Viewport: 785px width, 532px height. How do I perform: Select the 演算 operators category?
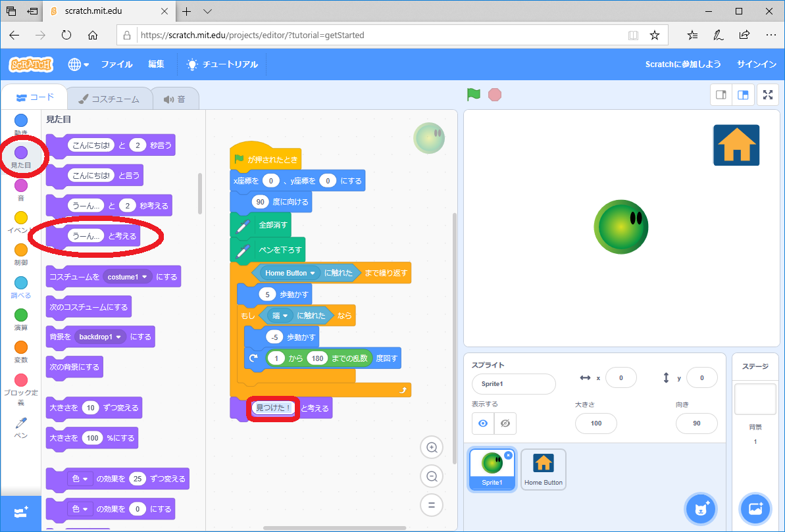click(21, 320)
